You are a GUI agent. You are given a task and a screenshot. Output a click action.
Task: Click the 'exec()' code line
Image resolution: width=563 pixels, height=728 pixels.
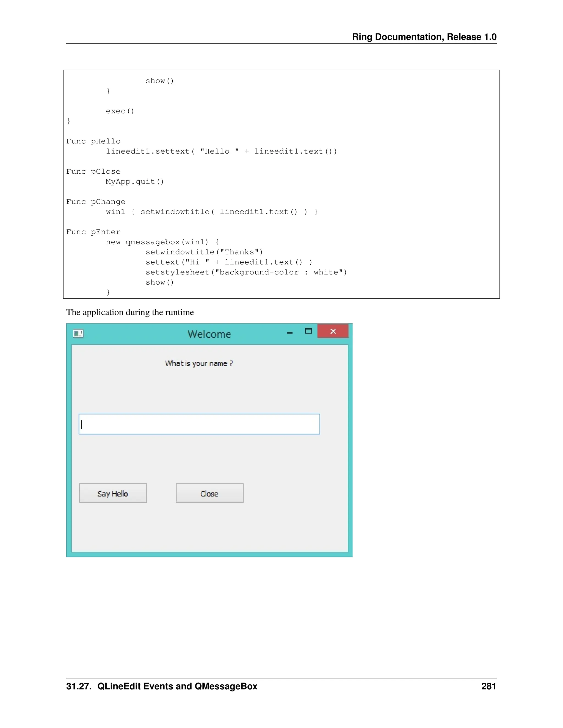tap(120, 111)
